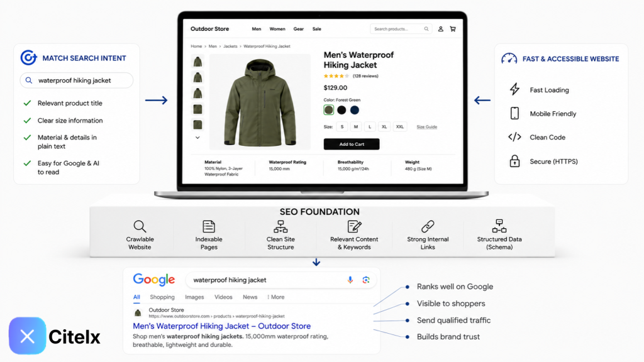This screenshot has width=644, height=362.
Task: Click the Structured Data (Schema) icon
Action: pyautogui.click(x=499, y=226)
